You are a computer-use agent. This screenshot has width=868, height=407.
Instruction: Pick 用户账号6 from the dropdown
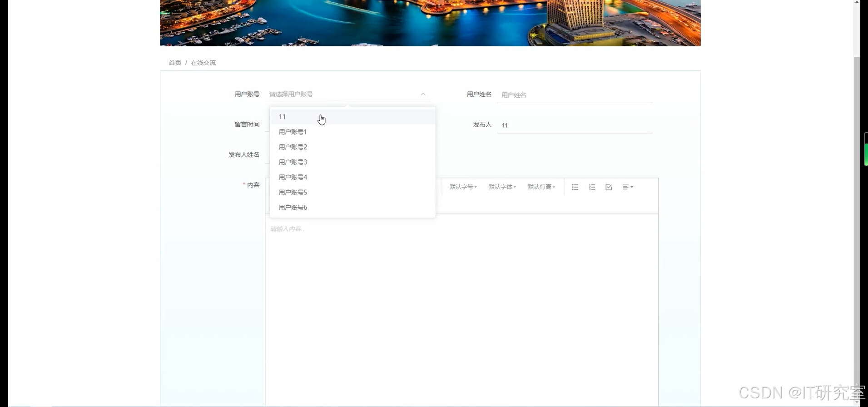tap(352, 207)
